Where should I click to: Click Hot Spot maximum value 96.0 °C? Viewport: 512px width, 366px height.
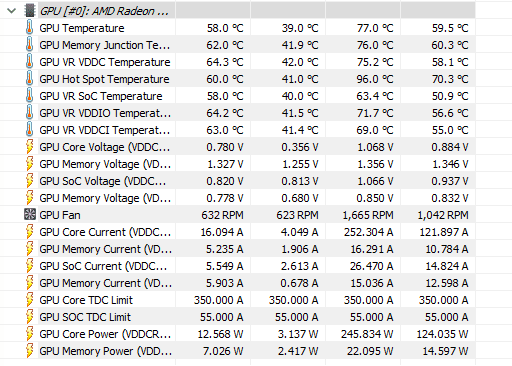(375, 79)
